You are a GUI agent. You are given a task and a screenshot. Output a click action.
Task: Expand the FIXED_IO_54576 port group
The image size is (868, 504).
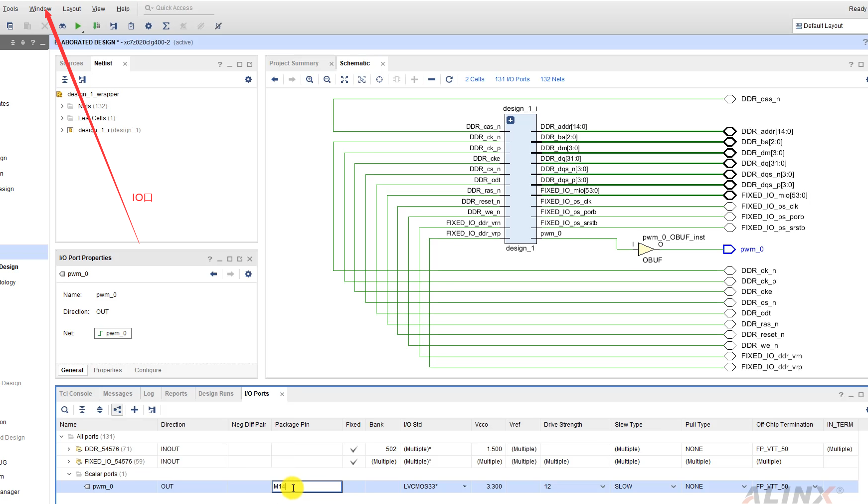coord(69,462)
